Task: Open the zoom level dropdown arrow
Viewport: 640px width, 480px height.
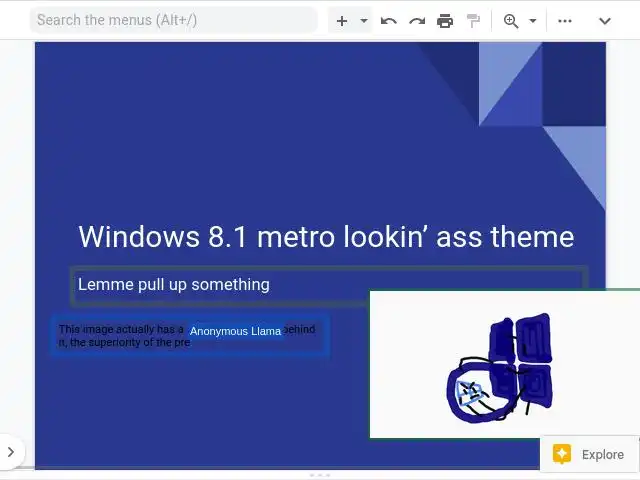Action: [533, 20]
